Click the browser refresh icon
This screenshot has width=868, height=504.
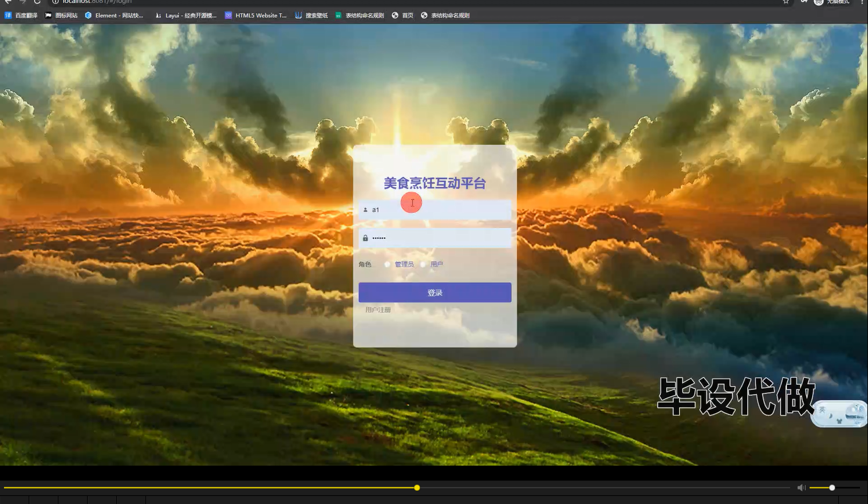pos(37,2)
